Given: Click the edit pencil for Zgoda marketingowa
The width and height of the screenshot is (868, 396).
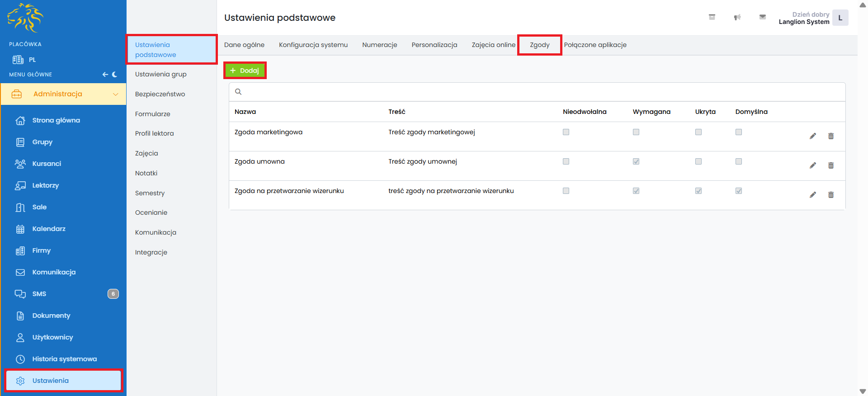Looking at the screenshot, I should pos(812,136).
